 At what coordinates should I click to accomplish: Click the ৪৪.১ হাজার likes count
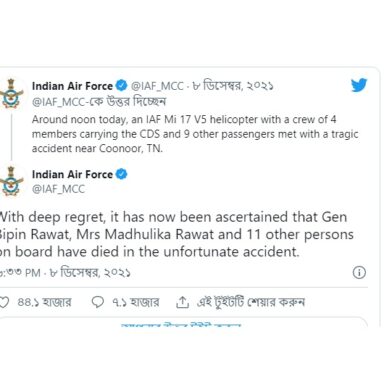tap(44, 302)
